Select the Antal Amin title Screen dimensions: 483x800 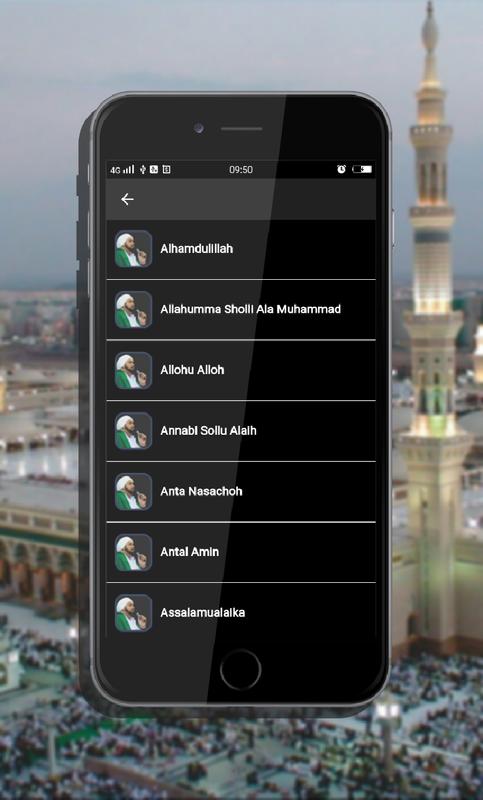tap(189, 552)
